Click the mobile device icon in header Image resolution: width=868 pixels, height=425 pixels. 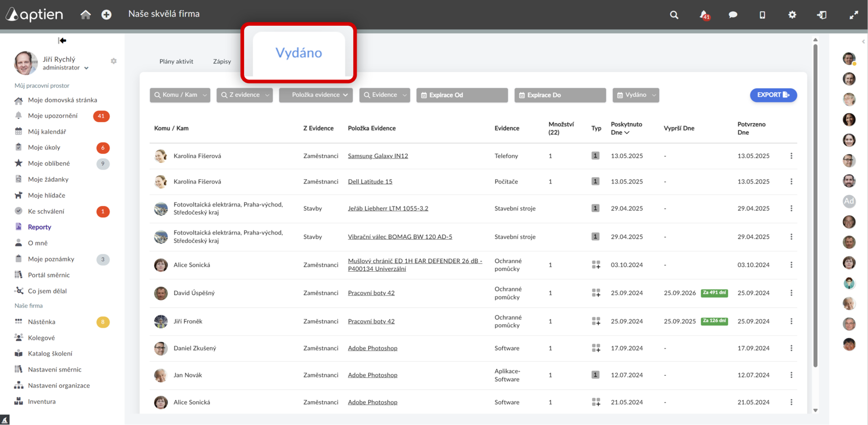762,15
